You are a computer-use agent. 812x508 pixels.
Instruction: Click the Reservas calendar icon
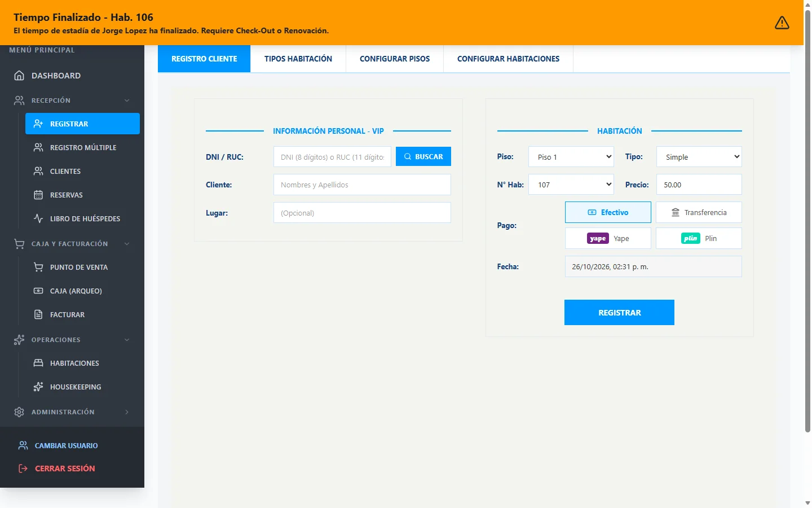pyautogui.click(x=38, y=195)
